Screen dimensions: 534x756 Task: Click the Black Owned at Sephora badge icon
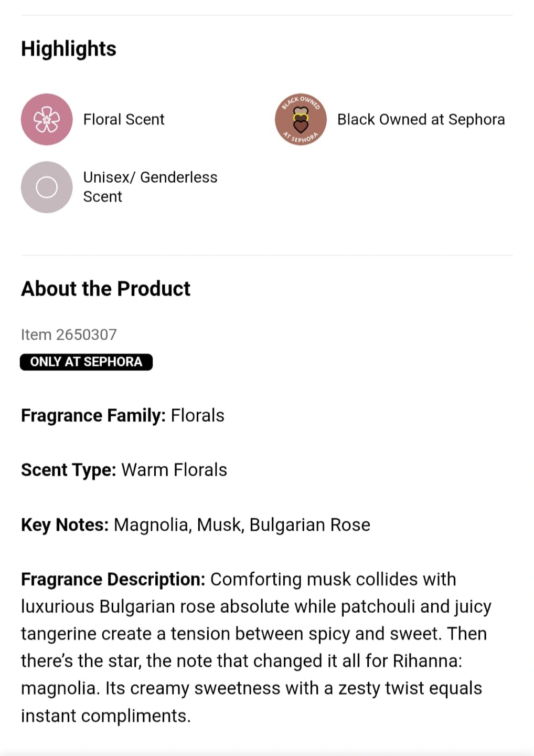pos(301,119)
